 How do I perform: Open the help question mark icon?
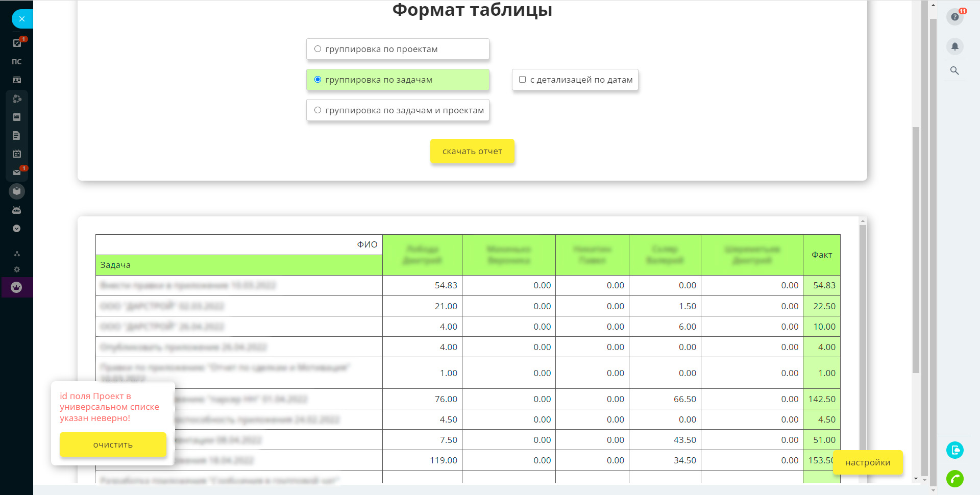click(954, 17)
